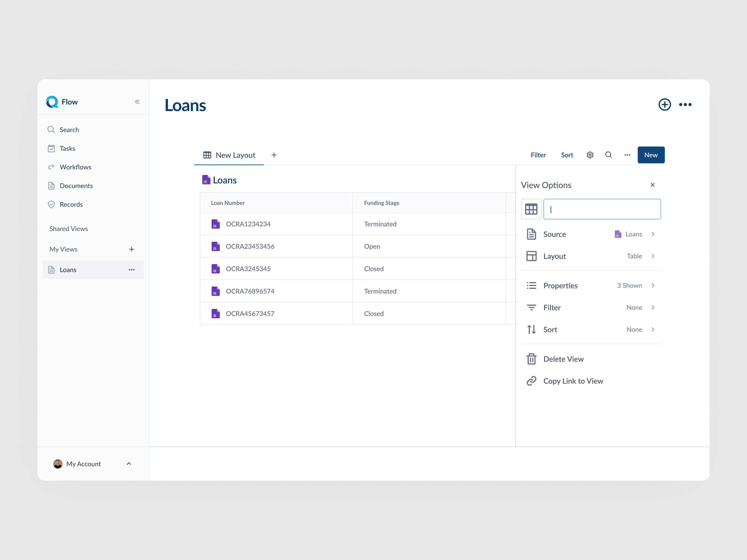
Task: Delete the view using the trash icon
Action: click(532, 359)
